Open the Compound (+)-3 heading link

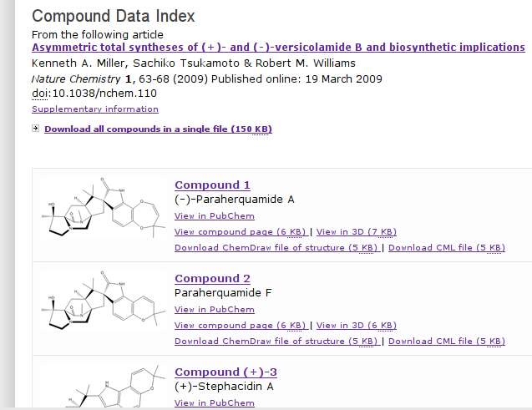(x=225, y=372)
